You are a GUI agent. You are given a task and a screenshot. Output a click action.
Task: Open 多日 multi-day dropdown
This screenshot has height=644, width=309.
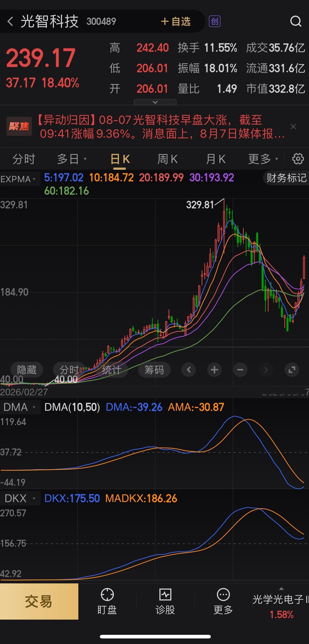72,159
